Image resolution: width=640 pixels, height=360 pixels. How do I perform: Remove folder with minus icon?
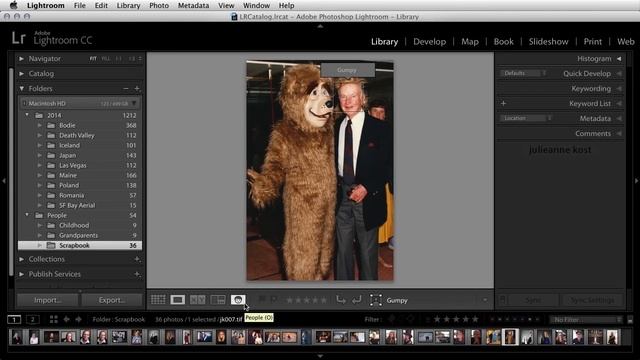(x=126, y=89)
